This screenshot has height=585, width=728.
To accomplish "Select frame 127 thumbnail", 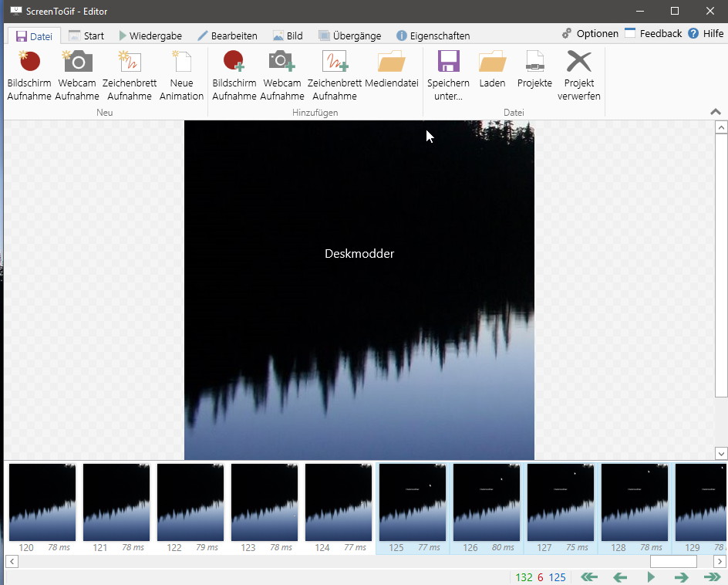I will coord(561,502).
